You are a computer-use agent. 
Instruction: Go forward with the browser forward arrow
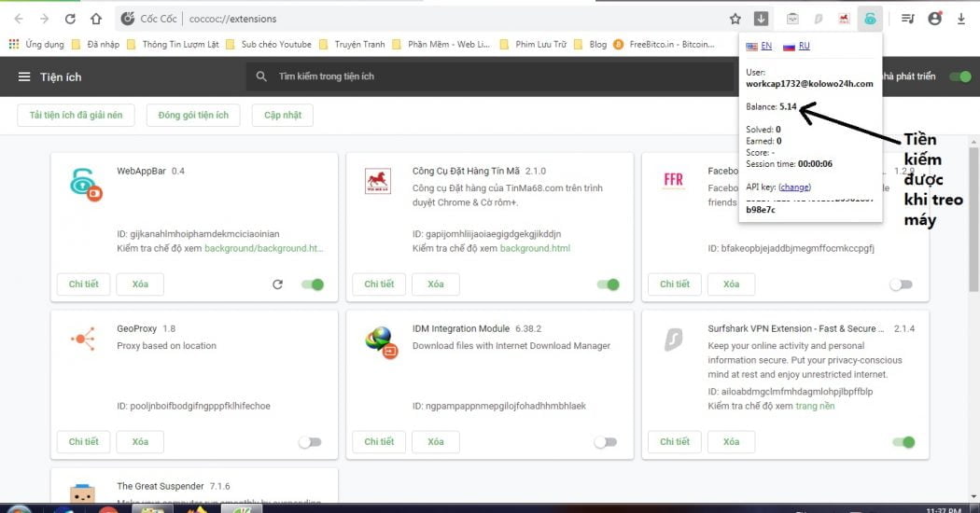click(x=45, y=19)
